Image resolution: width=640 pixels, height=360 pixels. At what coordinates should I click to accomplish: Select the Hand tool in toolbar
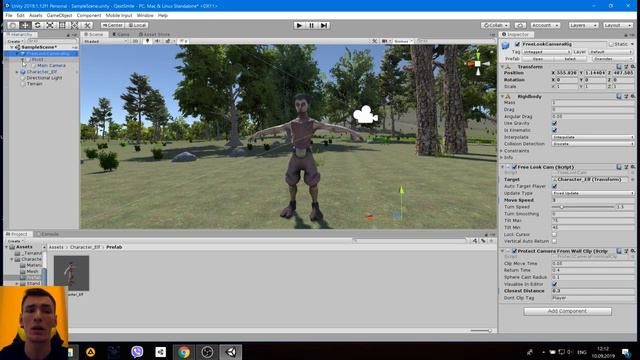[x=13, y=25]
